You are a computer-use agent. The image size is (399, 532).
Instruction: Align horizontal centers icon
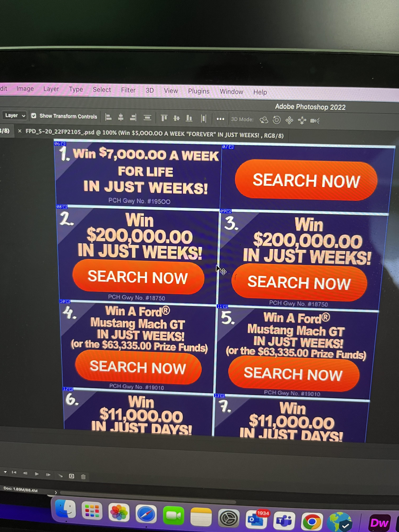click(121, 117)
